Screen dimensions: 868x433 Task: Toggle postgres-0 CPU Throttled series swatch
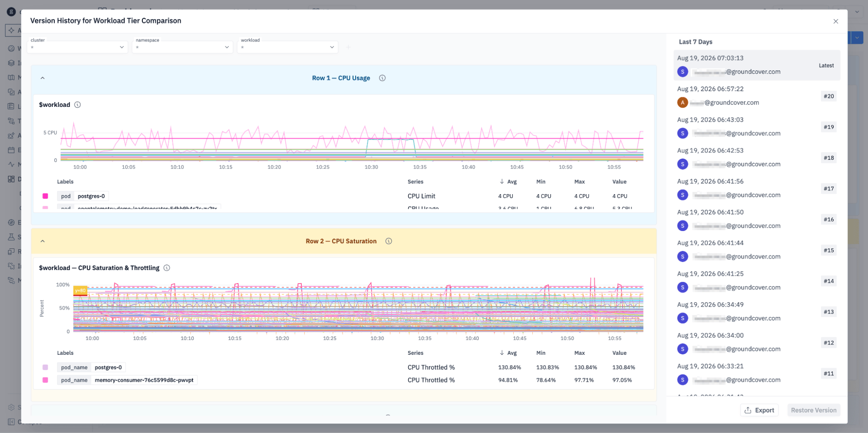45,367
